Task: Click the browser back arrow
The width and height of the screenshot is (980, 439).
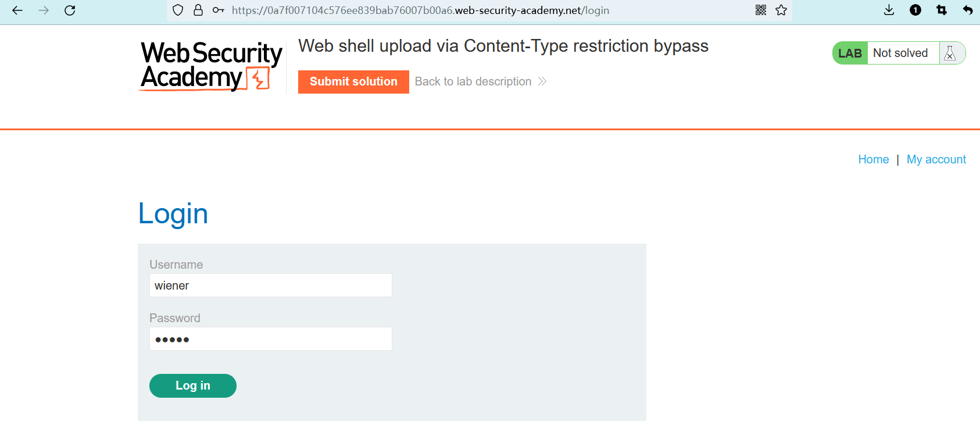Action: click(x=17, y=10)
